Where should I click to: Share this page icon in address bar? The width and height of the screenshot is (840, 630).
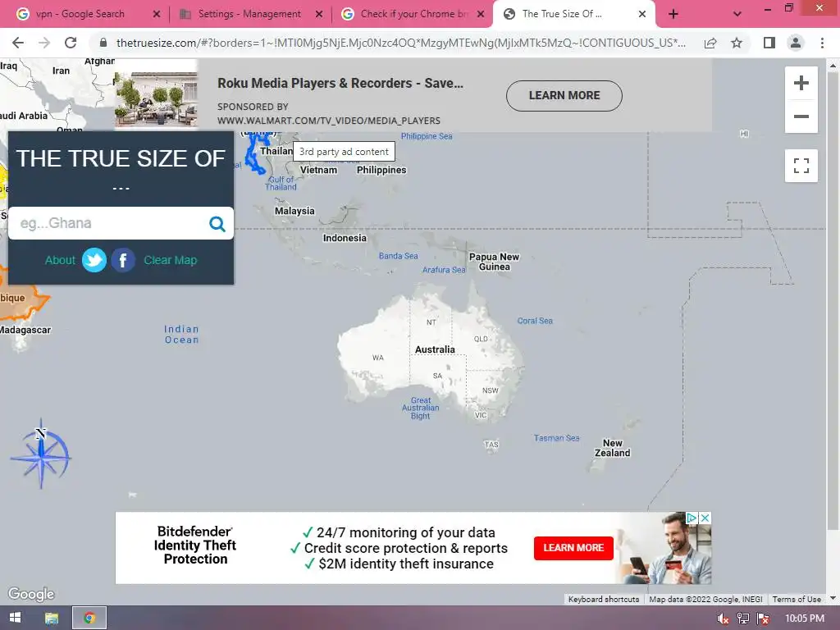pos(710,43)
